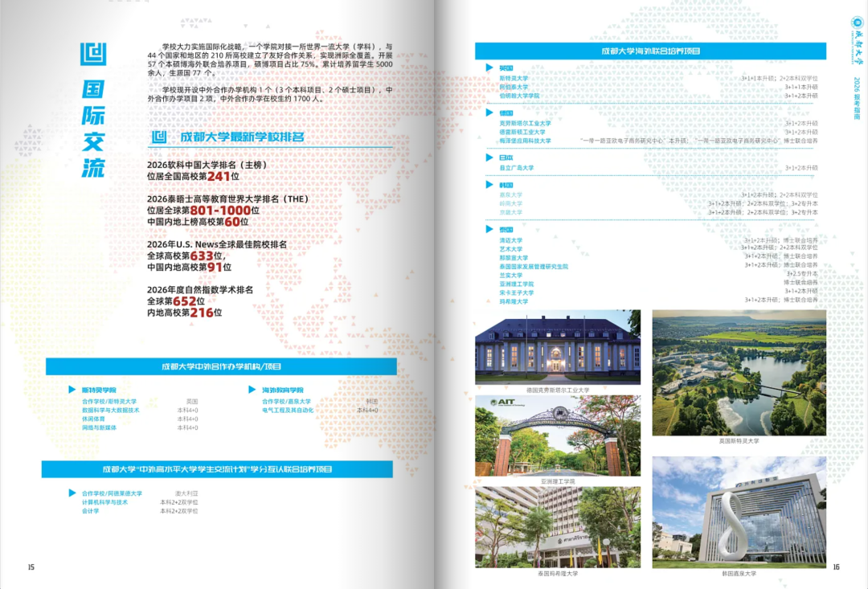Click the line 2026泰晤士高等教育世界大学排名（THE）
Screen dimensions: 868x589
click(227, 198)
